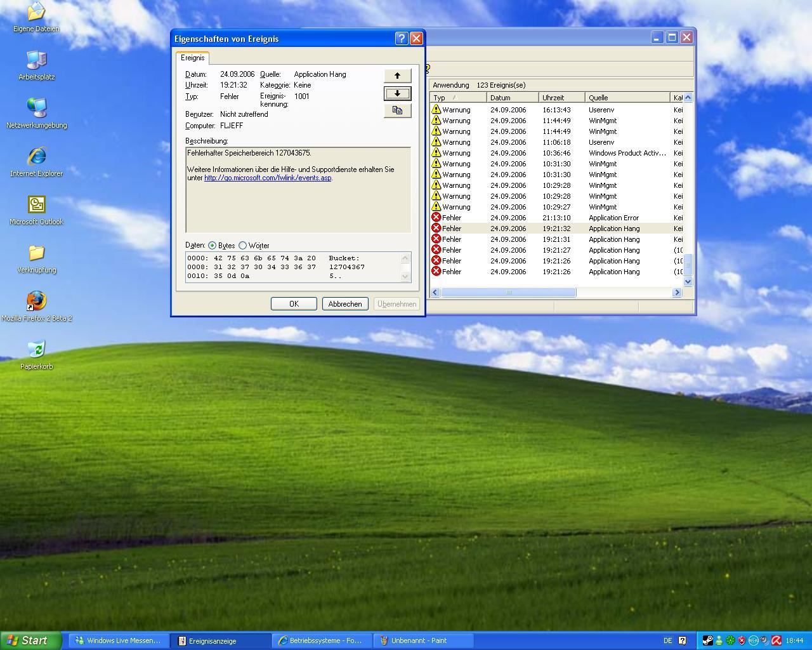Sort event list by Uhrzeit column
This screenshot has width=812, height=650.
pyautogui.click(x=561, y=98)
